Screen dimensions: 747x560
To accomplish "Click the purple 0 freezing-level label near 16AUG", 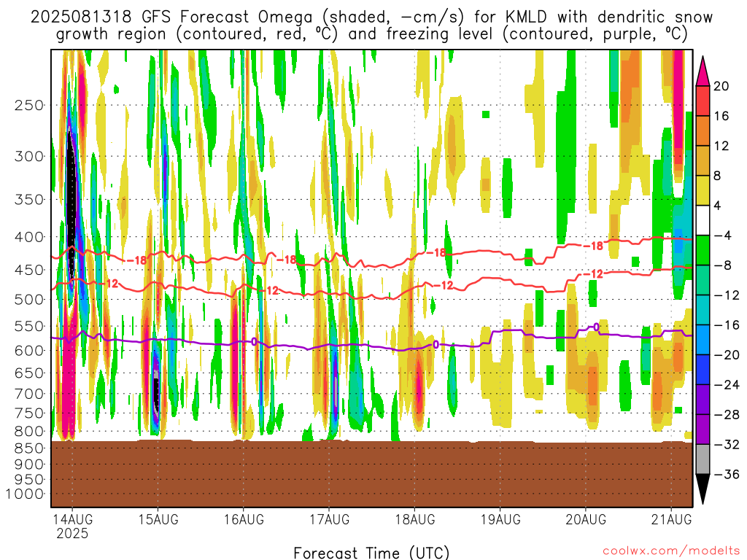I will [x=254, y=342].
